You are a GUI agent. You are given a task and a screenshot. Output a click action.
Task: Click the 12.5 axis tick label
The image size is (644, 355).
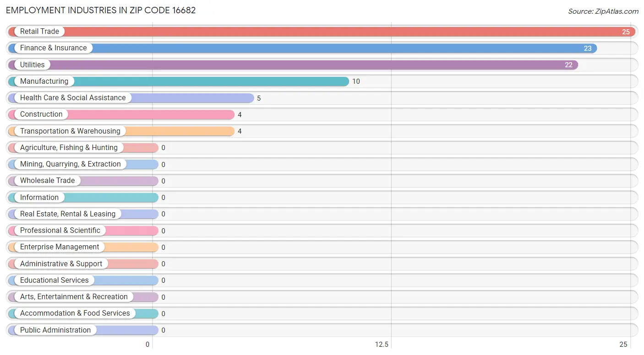point(381,344)
